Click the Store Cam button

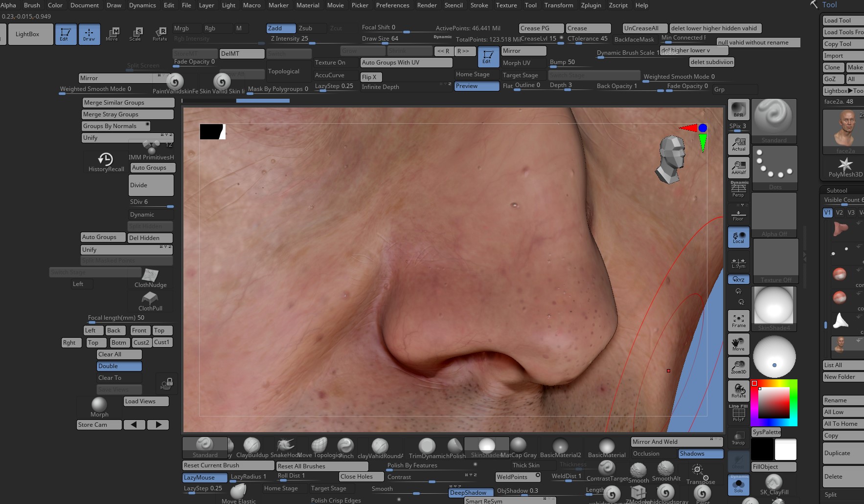pos(99,425)
